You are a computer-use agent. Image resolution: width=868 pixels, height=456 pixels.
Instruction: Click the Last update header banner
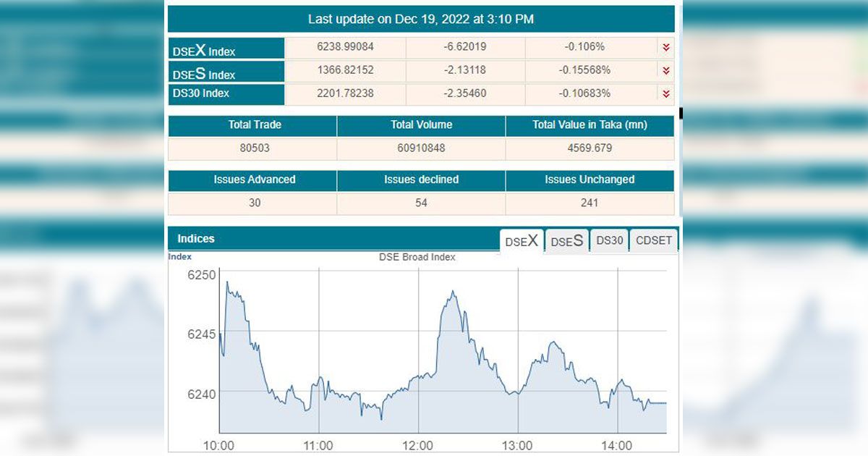(x=421, y=20)
